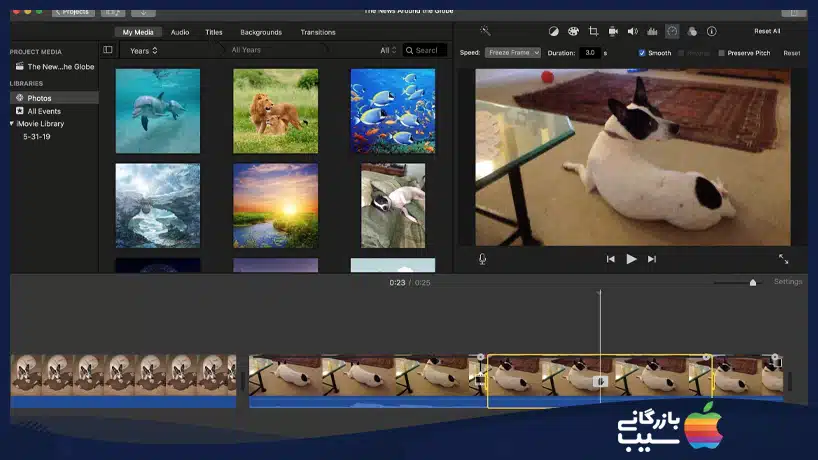Click the playhead at top of timeline

600,293
